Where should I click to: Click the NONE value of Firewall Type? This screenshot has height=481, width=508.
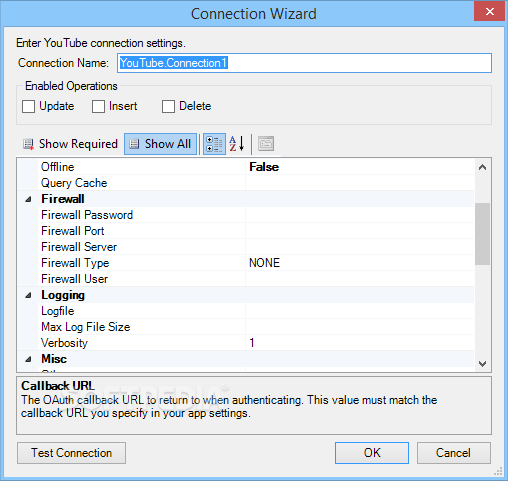pos(265,263)
